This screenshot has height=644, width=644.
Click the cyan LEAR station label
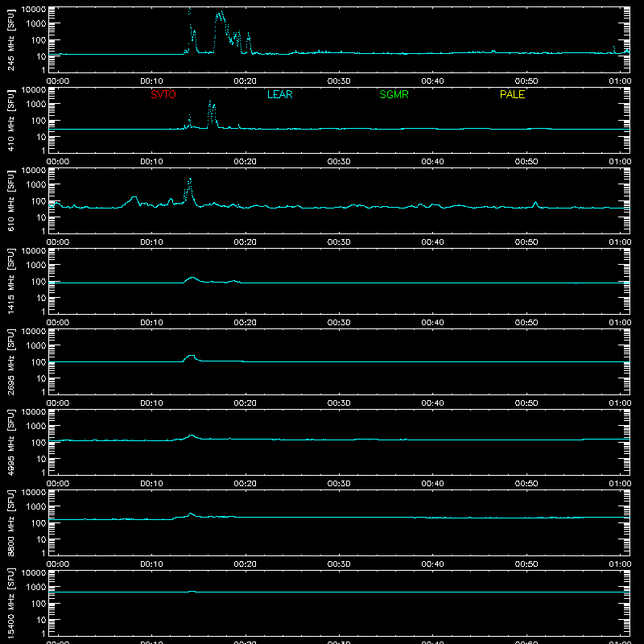[279, 94]
